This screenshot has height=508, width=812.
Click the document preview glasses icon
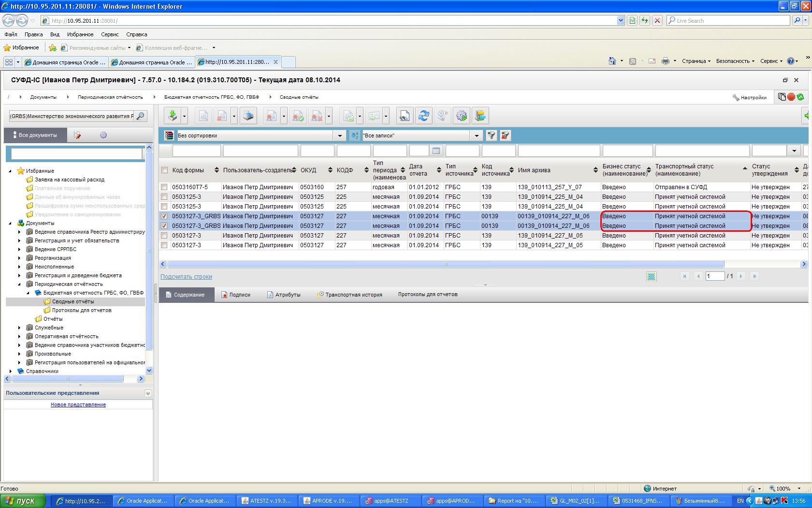(x=404, y=116)
